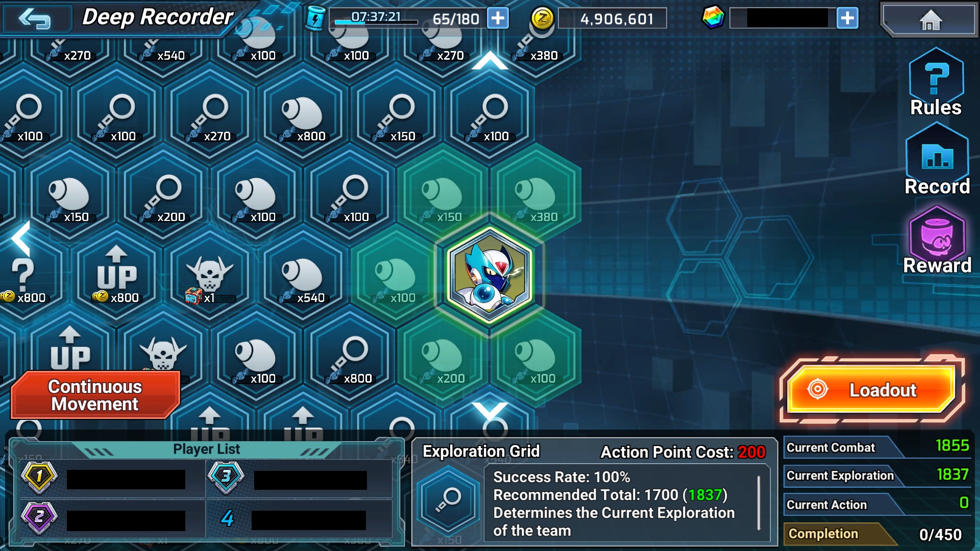Click the character avatar hex

[x=489, y=275]
